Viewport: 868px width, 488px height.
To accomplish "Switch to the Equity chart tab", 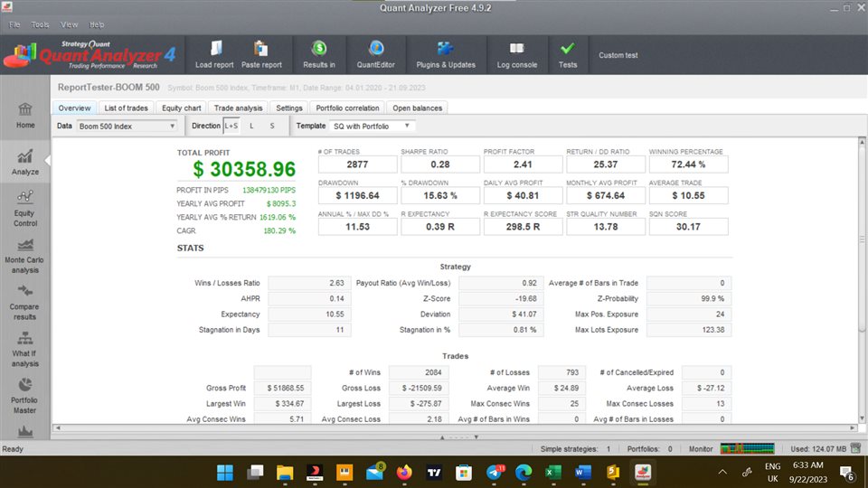I will pos(180,108).
